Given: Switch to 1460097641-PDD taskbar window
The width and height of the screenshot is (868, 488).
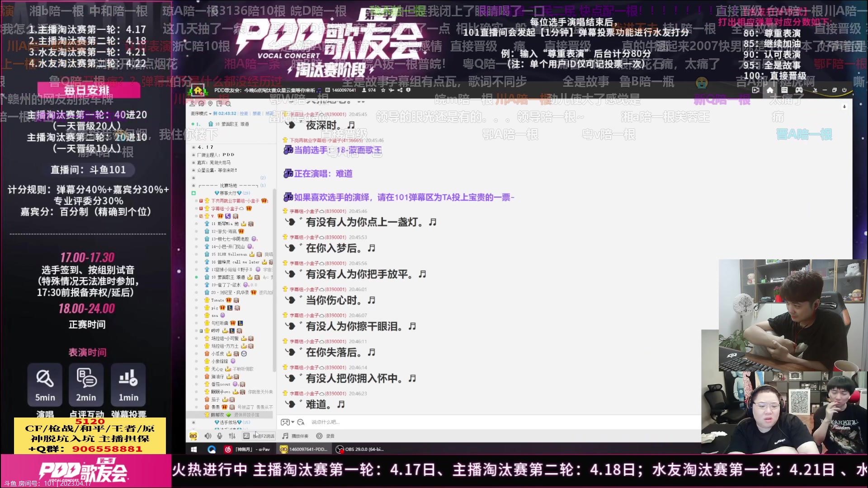Looking at the screenshot, I should click(303, 449).
